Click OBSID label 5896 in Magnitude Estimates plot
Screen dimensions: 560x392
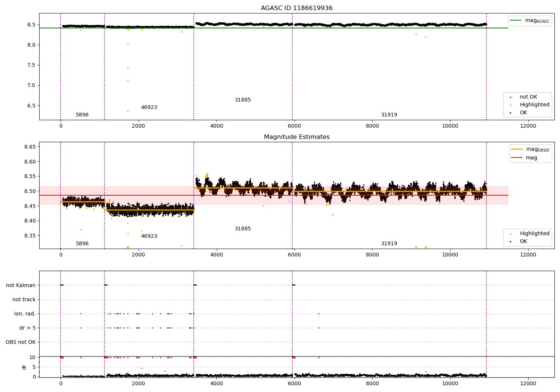tap(82, 244)
